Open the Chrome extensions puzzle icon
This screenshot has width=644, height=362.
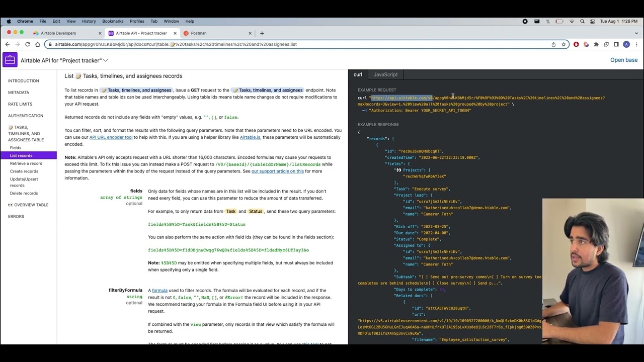[x=596, y=44]
